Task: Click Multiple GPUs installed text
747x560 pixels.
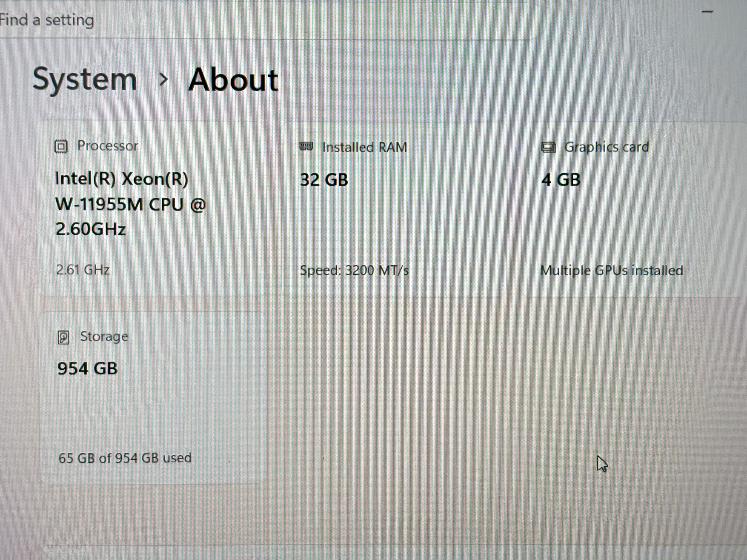Action: pos(612,271)
